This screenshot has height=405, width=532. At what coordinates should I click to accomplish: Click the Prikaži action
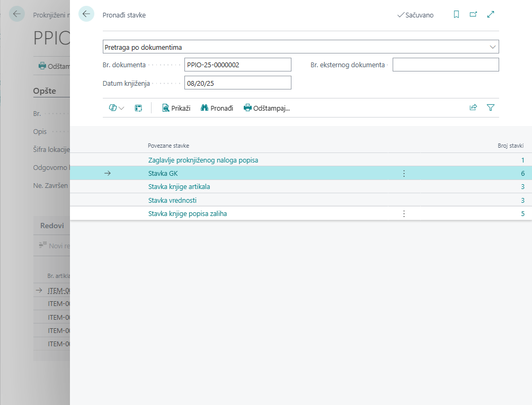[176, 108]
